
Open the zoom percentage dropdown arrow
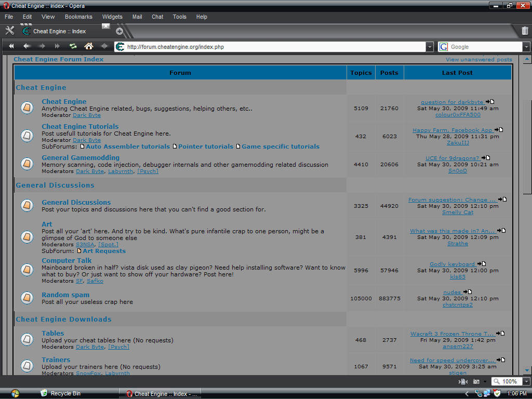(526, 382)
